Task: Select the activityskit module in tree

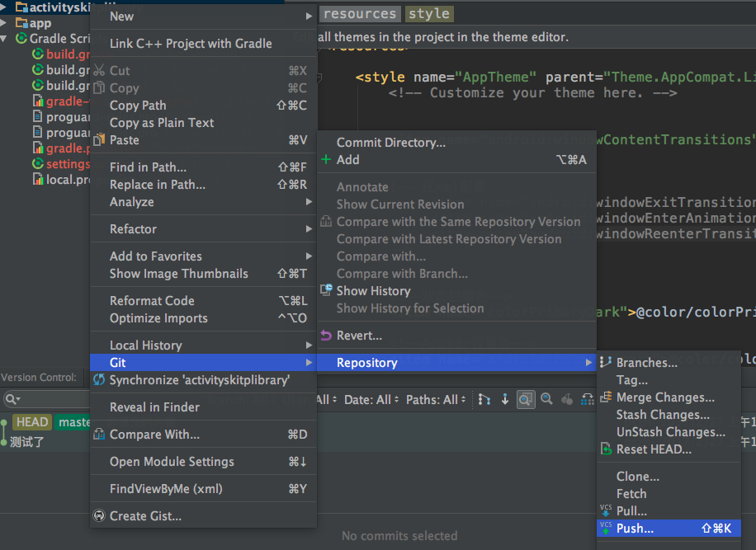Action: (x=53, y=7)
